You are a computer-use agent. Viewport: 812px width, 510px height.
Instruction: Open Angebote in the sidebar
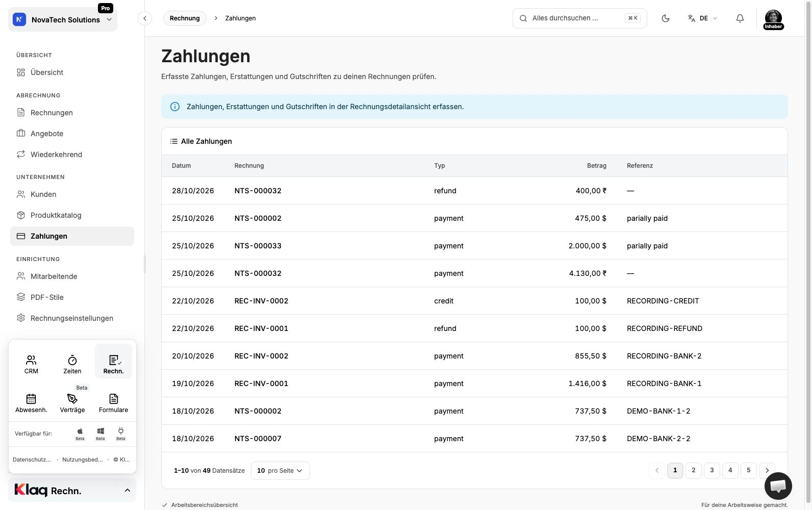coord(72,134)
